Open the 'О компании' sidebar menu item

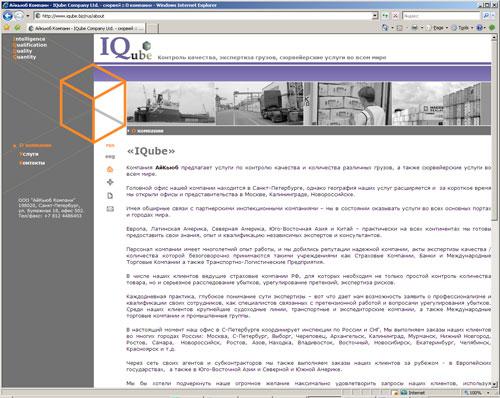pyautogui.click(x=35, y=145)
